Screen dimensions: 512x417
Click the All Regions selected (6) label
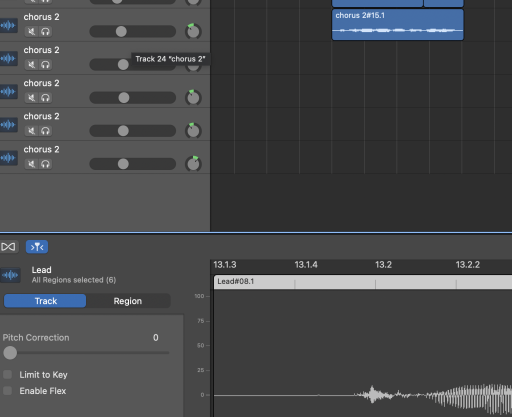(x=74, y=280)
